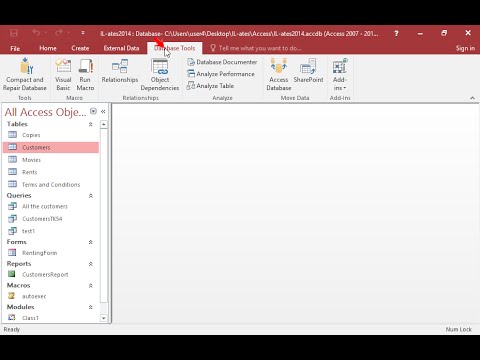Click the Access Database icon
480x360 pixels.
pyautogui.click(x=279, y=74)
